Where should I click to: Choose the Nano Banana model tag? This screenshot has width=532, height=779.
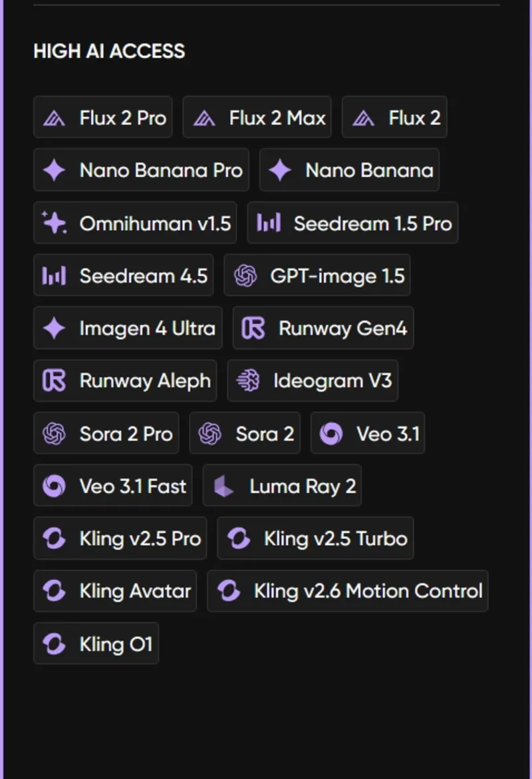[x=349, y=170]
